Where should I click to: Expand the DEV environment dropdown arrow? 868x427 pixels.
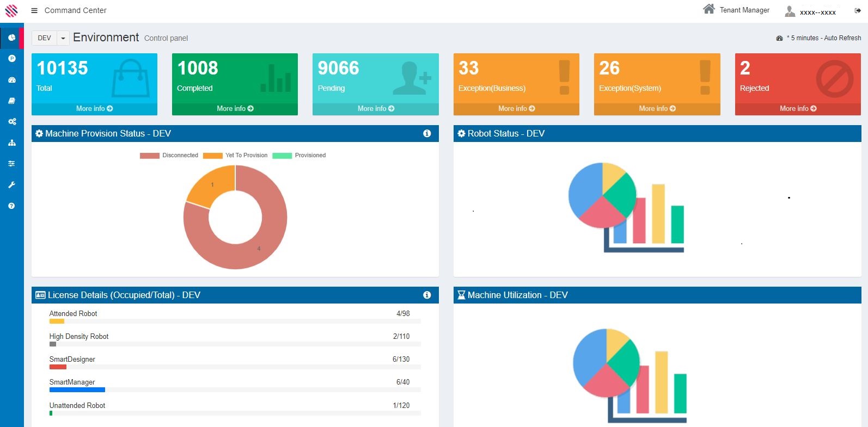[x=63, y=38]
